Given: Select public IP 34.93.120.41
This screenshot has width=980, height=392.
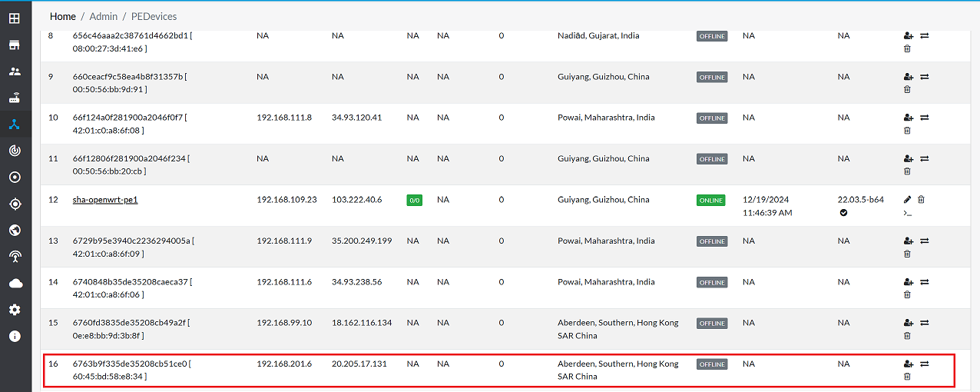Looking at the screenshot, I should pos(356,118).
